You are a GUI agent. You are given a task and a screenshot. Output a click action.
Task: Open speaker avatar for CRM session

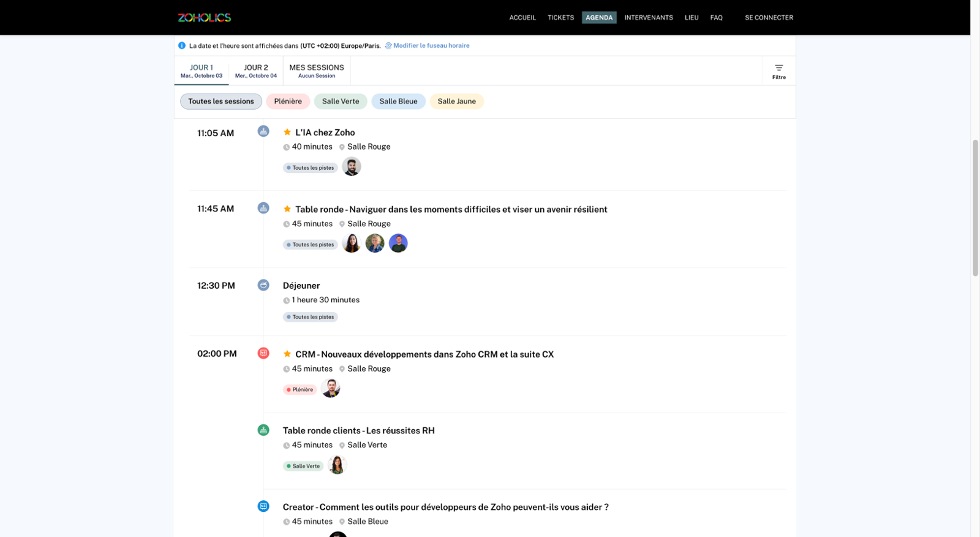point(331,388)
